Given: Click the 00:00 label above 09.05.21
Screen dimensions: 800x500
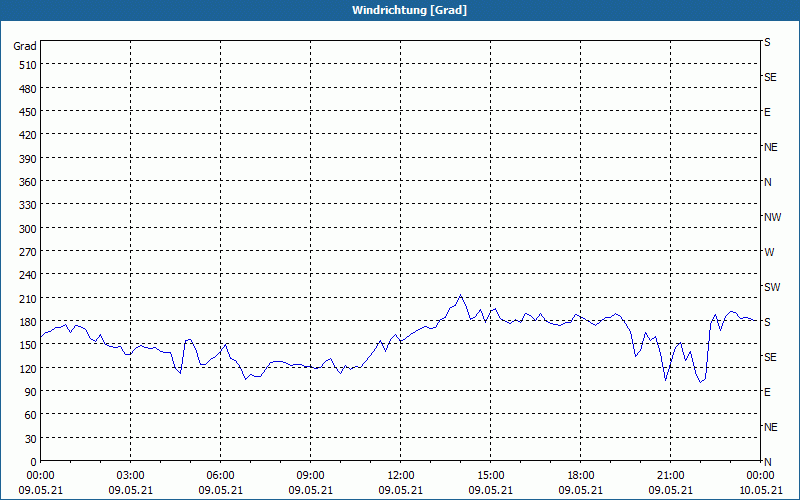Looking at the screenshot, I should pyautogui.click(x=40, y=476).
